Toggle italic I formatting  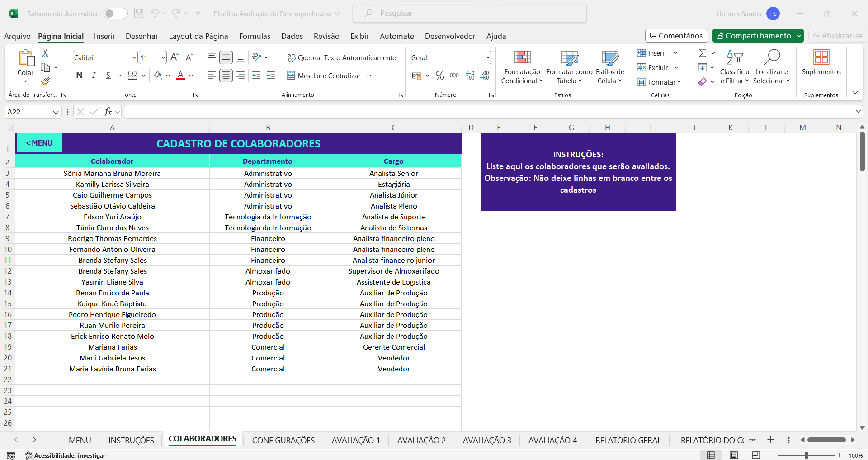[x=94, y=75]
